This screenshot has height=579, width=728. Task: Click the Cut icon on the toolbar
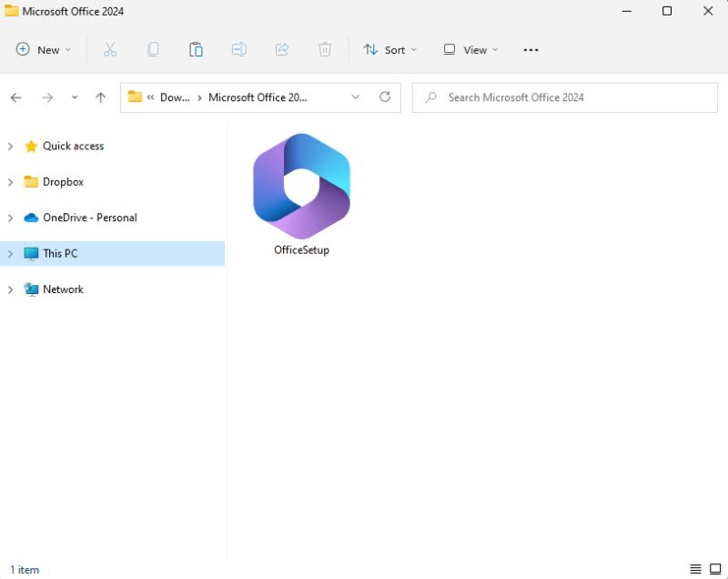110,49
